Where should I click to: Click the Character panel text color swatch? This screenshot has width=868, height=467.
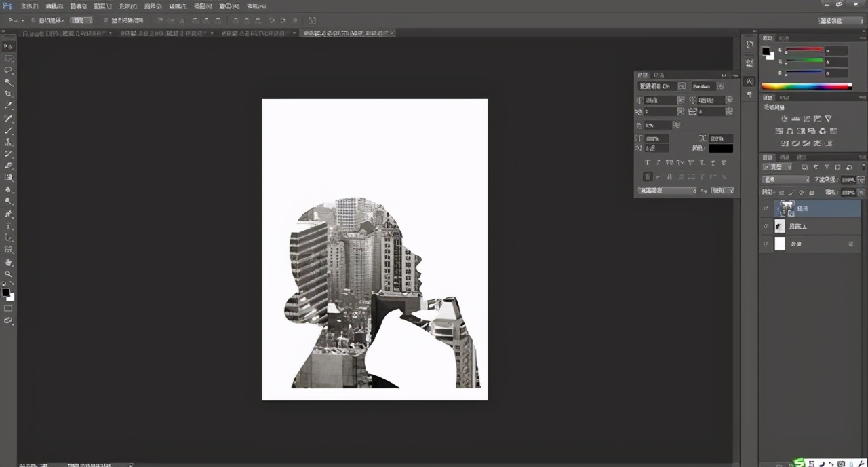tap(720, 148)
